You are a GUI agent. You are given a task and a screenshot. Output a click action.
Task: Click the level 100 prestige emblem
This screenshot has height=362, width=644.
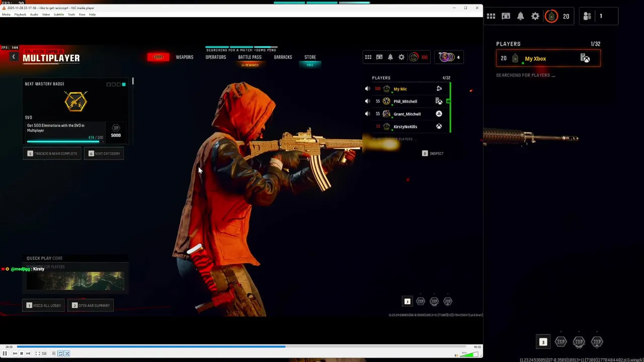click(414, 57)
